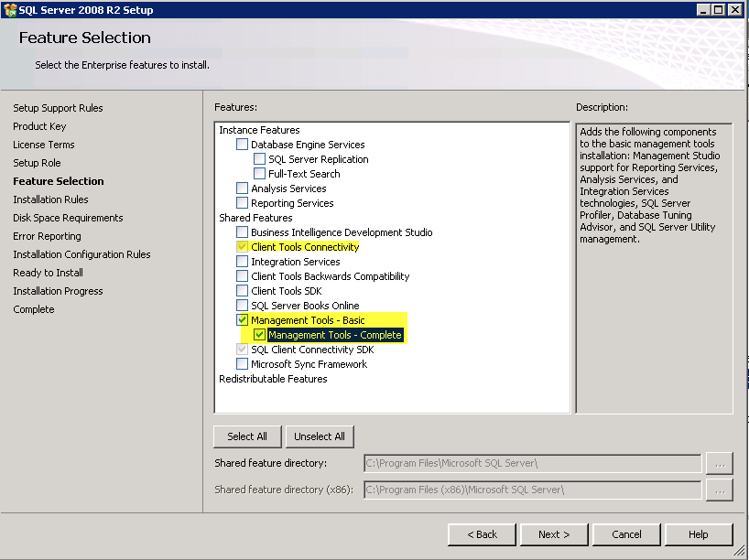The height and width of the screenshot is (560, 749).
Task: Select the Disk Space Requirements step
Action: pos(68,218)
